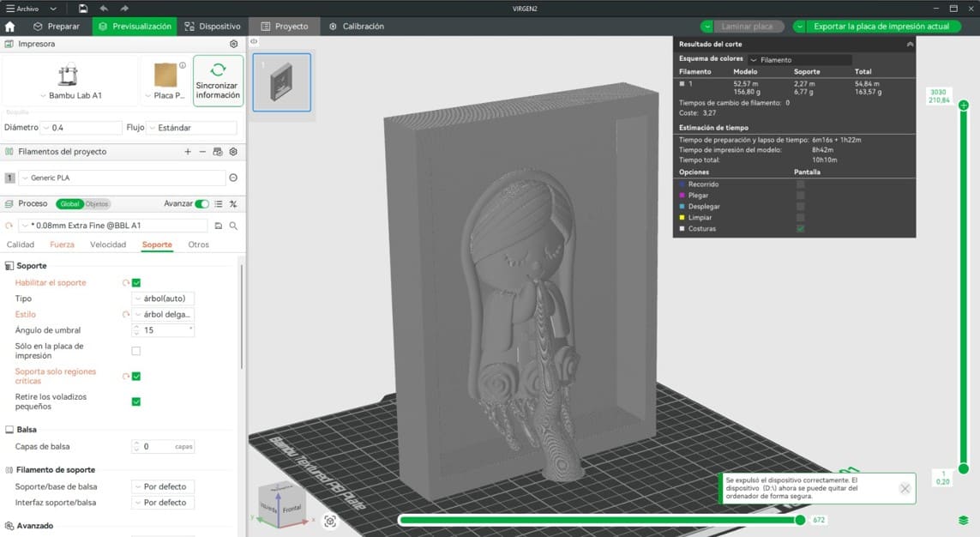Screen dimensions: 980x537
Task: Go to the home screen icon
Action: tap(9, 27)
